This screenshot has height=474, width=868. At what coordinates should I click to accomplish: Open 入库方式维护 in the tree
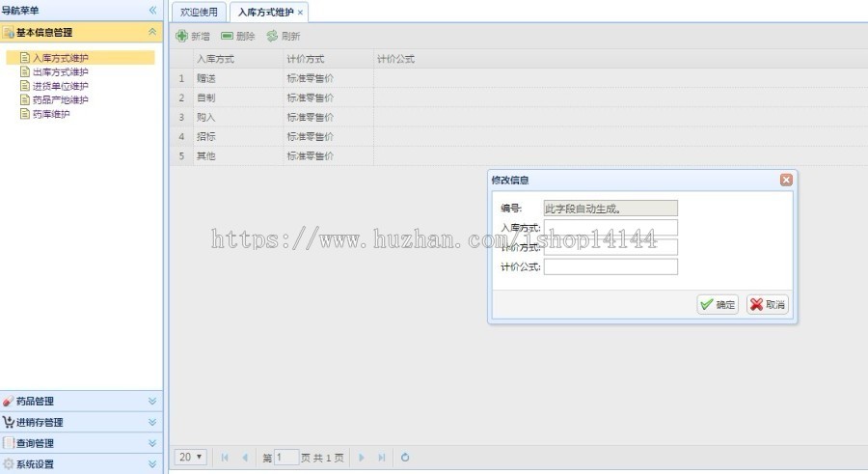pos(61,58)
